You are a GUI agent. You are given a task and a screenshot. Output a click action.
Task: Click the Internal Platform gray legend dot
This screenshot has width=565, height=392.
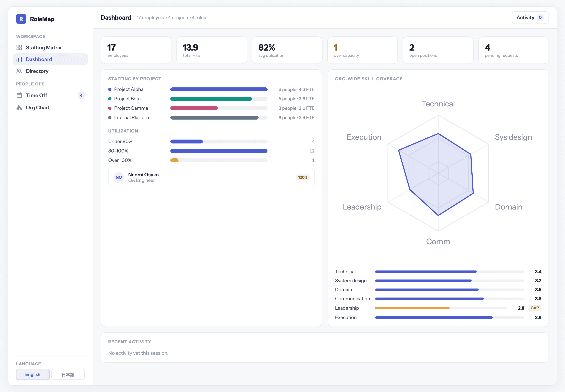110,118
